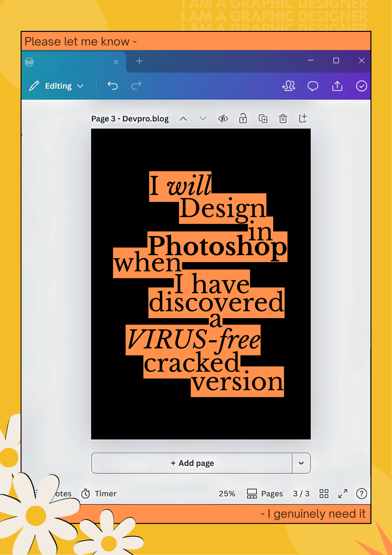Click the checkmark saved status icon

pos(361,86)
